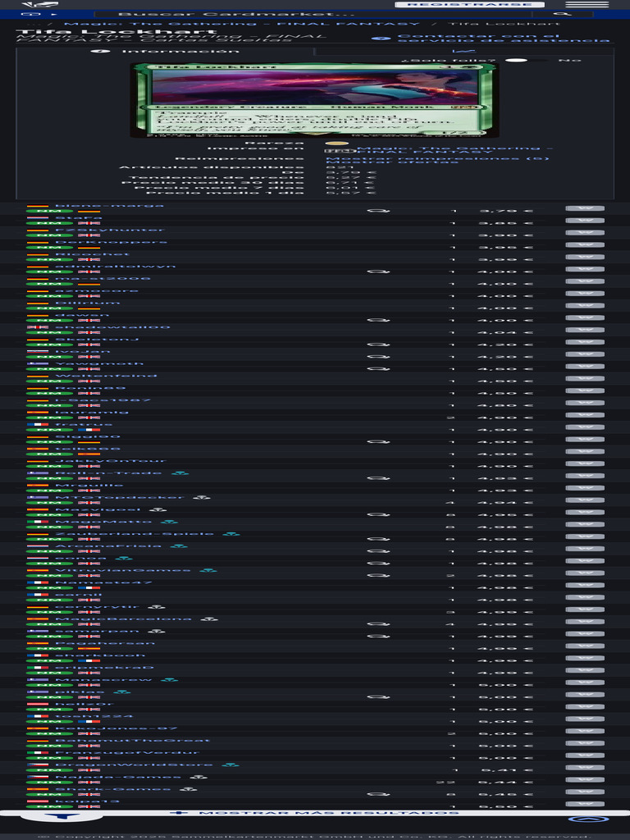630x840 pixels.
Task: View admiraltolwyn's comment icon
Action: [x=378, y=272]
